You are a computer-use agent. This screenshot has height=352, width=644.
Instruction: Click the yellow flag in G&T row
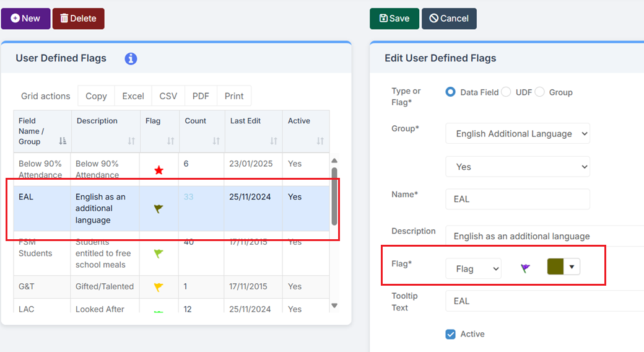[x=159, y=287]
